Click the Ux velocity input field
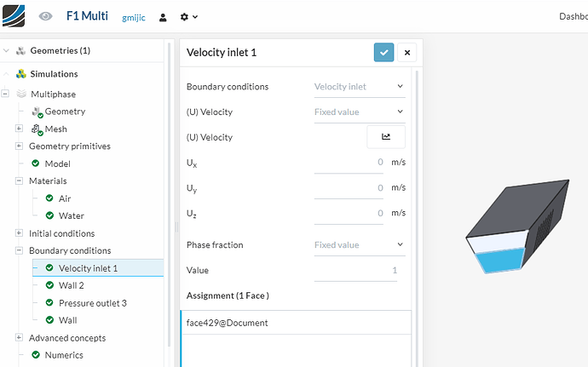Image resolution: width=588 pixels, height=367 pixels. [x=349, y=162]
